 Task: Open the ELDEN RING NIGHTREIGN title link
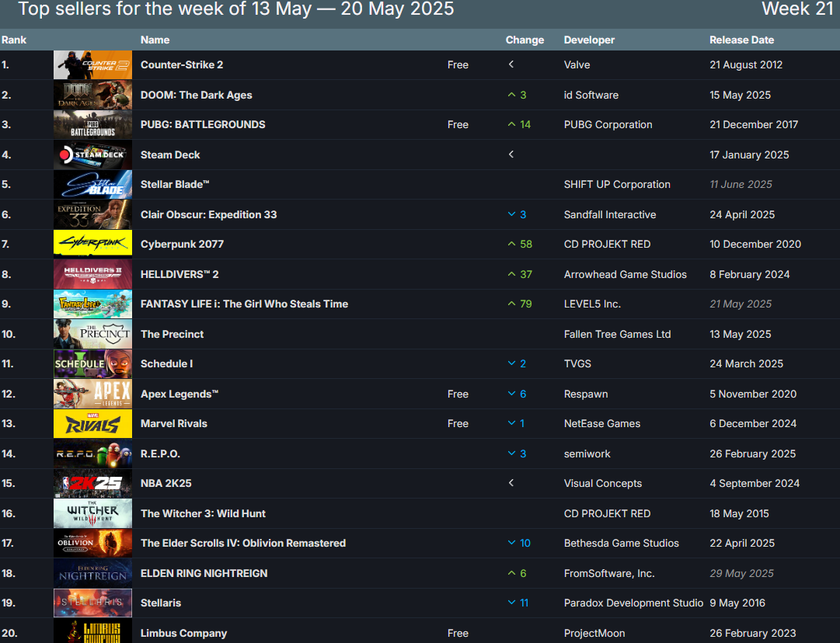click(204, 573)
